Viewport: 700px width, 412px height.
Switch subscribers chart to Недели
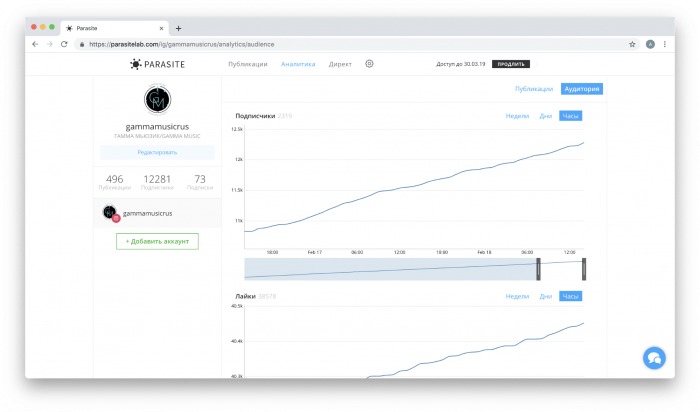[x=517, y=116]
